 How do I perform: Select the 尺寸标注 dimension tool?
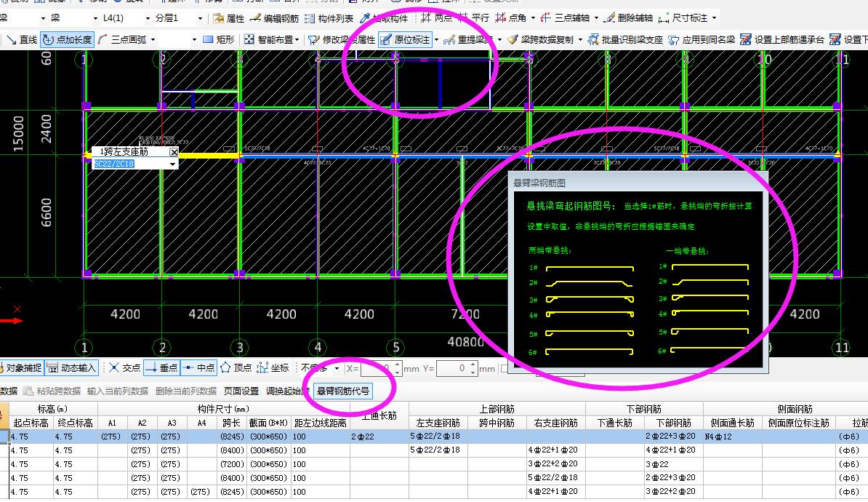[683, 18]
